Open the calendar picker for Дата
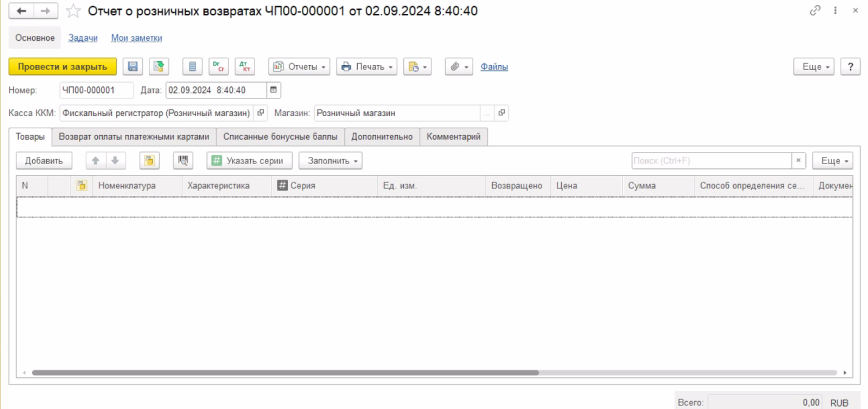Image resolution: width=868 pixels, height=409 pixels. click(273, 91)
